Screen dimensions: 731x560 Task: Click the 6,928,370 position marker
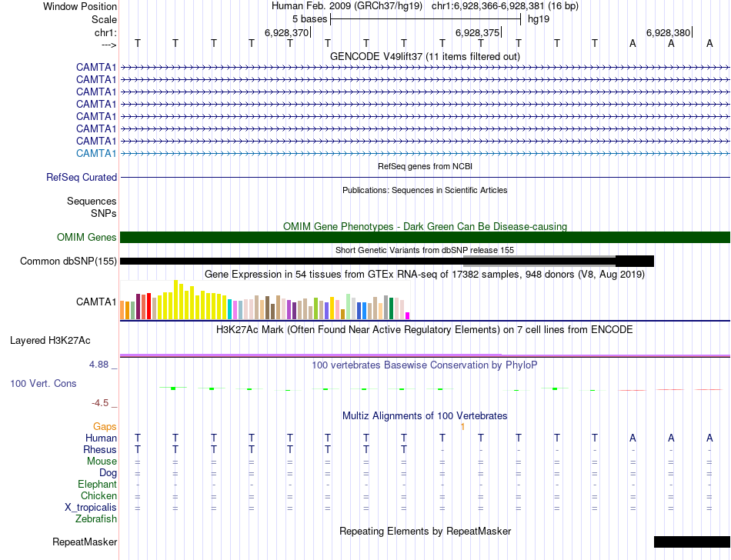pos(287,32)
